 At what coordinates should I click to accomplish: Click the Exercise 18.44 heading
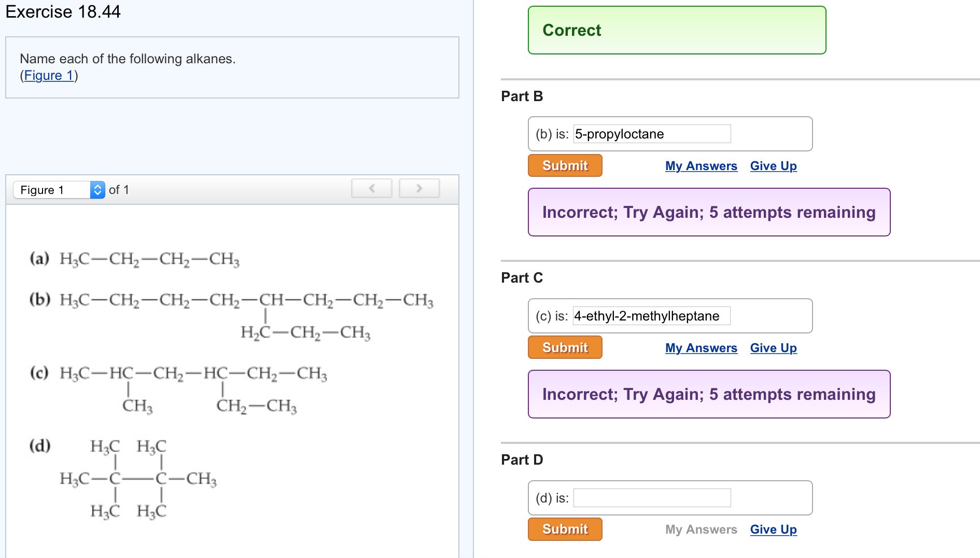62,11
